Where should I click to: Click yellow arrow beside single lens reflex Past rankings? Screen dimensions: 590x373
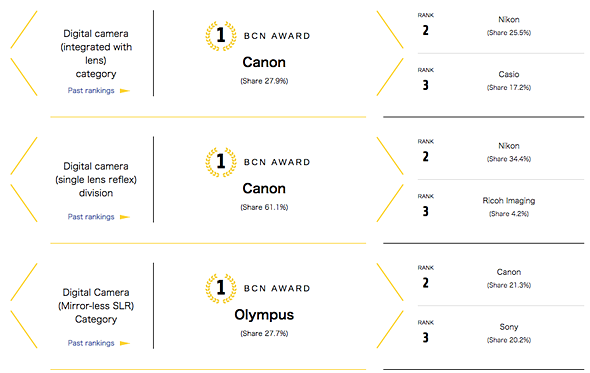click(125, 217)
